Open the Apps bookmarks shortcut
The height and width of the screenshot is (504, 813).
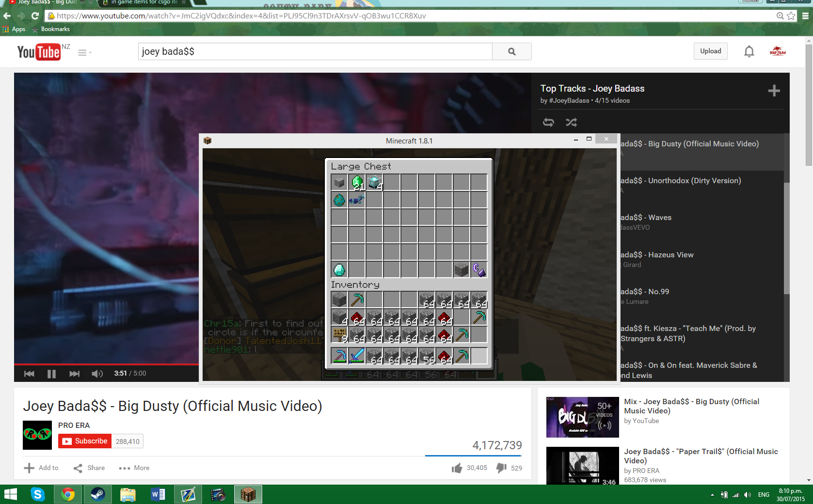(x=14, y=29)
